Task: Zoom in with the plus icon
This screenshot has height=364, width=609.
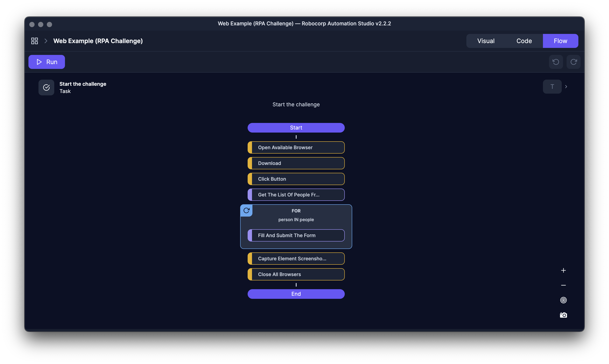Action: click(x=563, y=270)
